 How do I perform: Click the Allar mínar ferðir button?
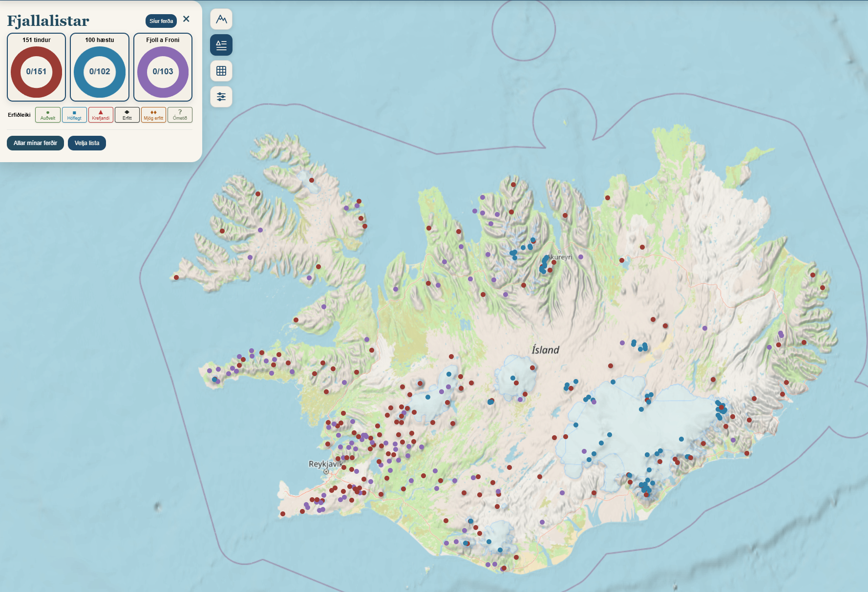pos(35,143)
